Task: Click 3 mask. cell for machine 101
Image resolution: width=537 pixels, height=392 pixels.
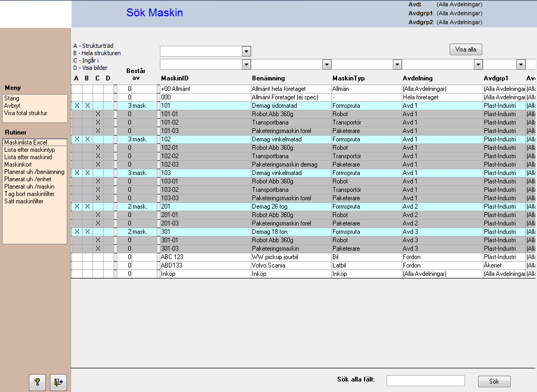Action: coord(137,106)
